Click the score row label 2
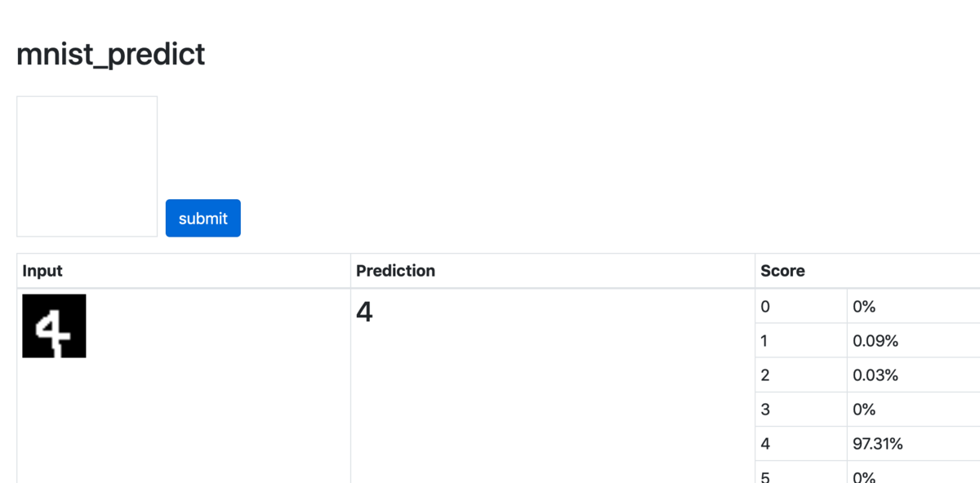Image resolution: width=980 pixels, height=483 pixels. (x=765, y=375)
